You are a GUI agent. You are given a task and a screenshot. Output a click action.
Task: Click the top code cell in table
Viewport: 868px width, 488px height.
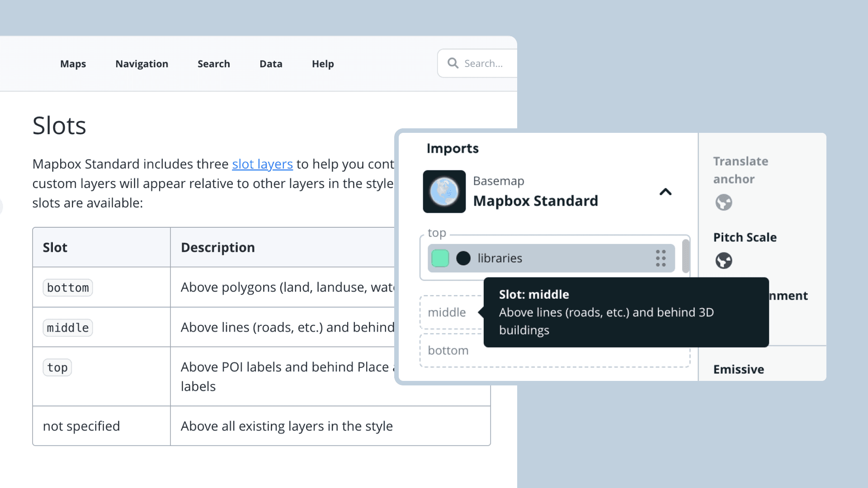[57, 367]
